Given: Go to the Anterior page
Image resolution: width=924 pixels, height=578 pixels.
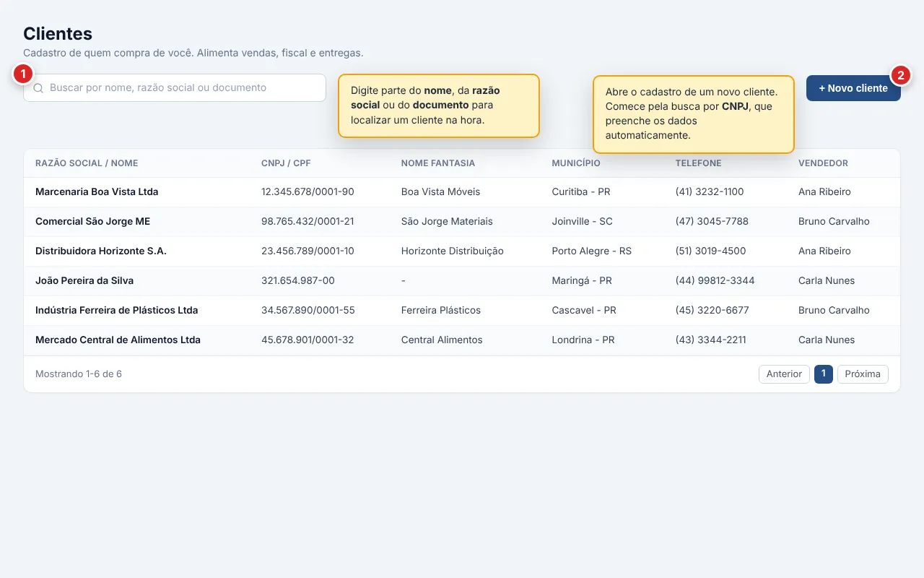Looking at the screenshot, I should 784,374.
